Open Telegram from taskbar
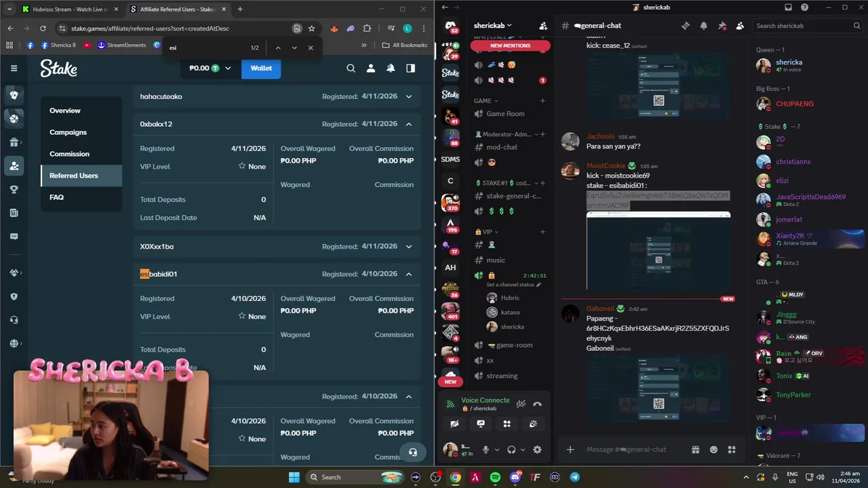 click(574, 477)
